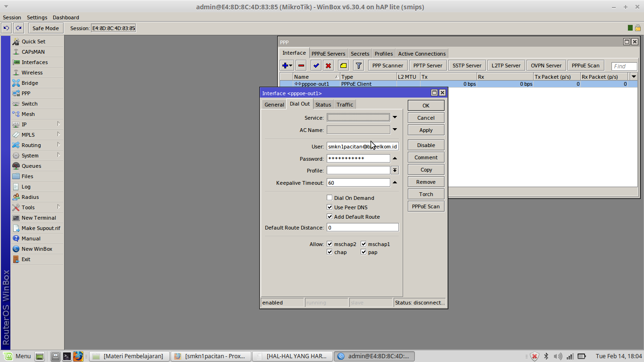Launch New Terminal from sidebar
Viewport: 644px width, 362px height.
point(39,218)
